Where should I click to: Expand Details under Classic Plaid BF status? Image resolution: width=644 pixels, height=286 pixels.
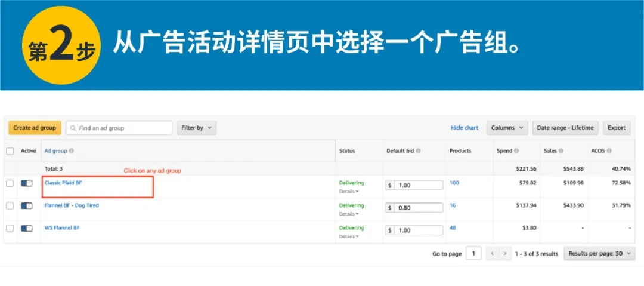349,192
